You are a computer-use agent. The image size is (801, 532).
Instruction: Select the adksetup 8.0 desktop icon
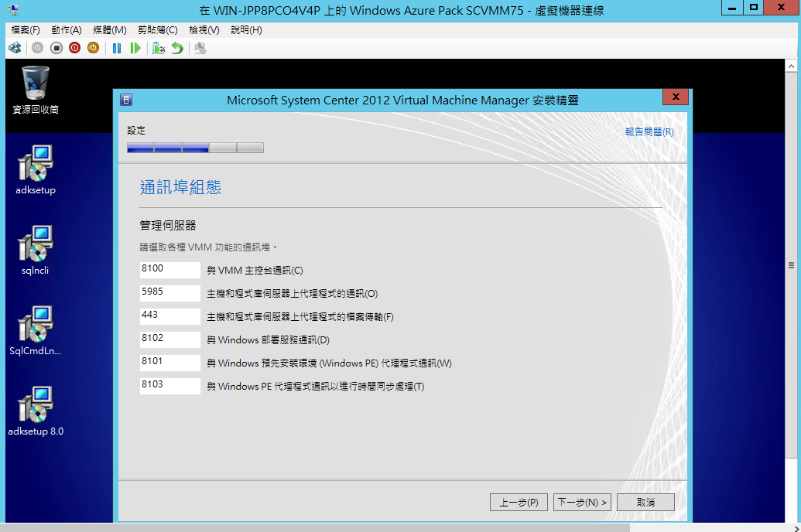click(x=36, y=411)
